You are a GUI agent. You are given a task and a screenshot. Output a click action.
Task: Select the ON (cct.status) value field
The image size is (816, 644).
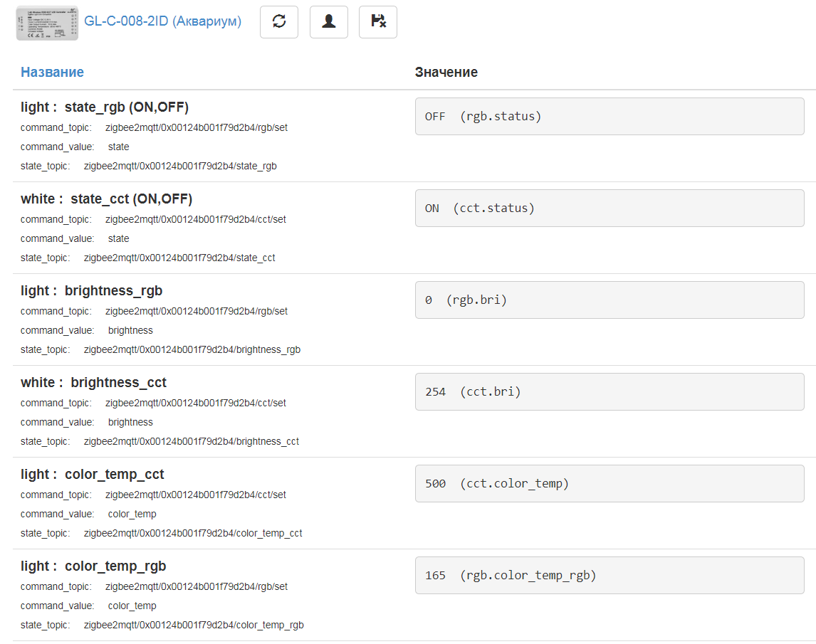point(609,208)
